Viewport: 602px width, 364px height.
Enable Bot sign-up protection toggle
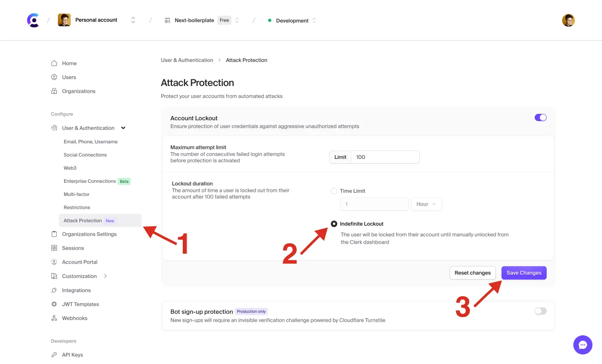pyautogui.click(x=540, y=311)
